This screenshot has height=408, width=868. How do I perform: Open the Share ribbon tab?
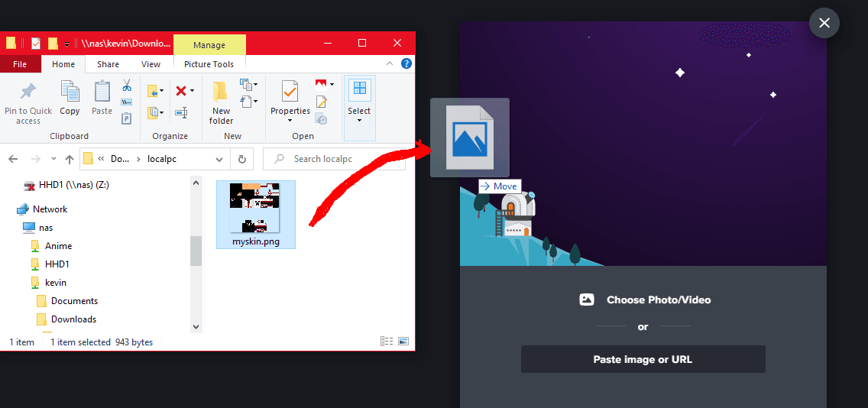[108, 65]
